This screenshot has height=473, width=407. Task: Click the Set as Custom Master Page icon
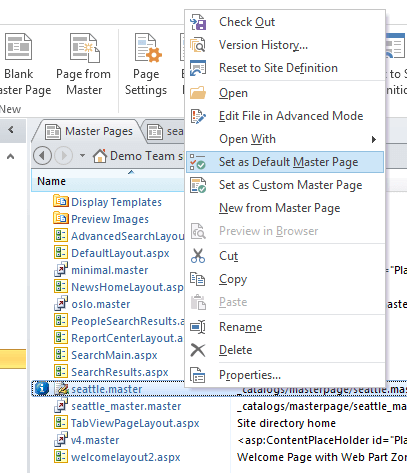198,185
